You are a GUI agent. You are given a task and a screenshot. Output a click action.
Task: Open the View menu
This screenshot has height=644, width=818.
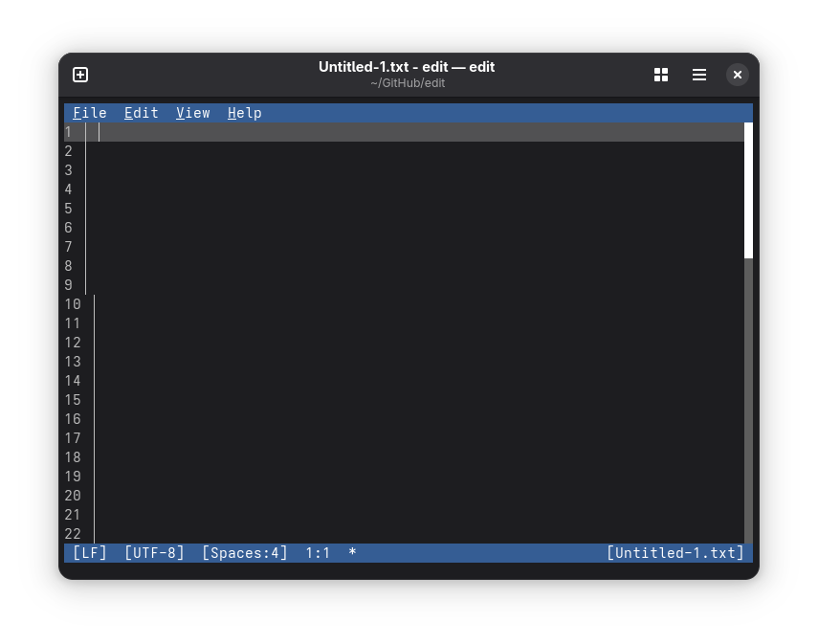(193, 113)
